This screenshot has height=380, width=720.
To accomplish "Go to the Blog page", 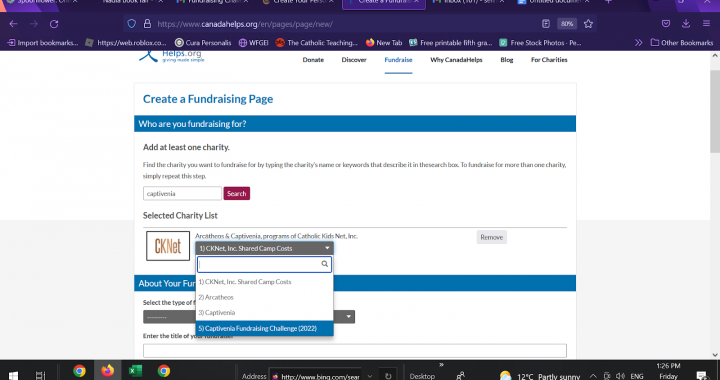I will [x=506, y=60].
